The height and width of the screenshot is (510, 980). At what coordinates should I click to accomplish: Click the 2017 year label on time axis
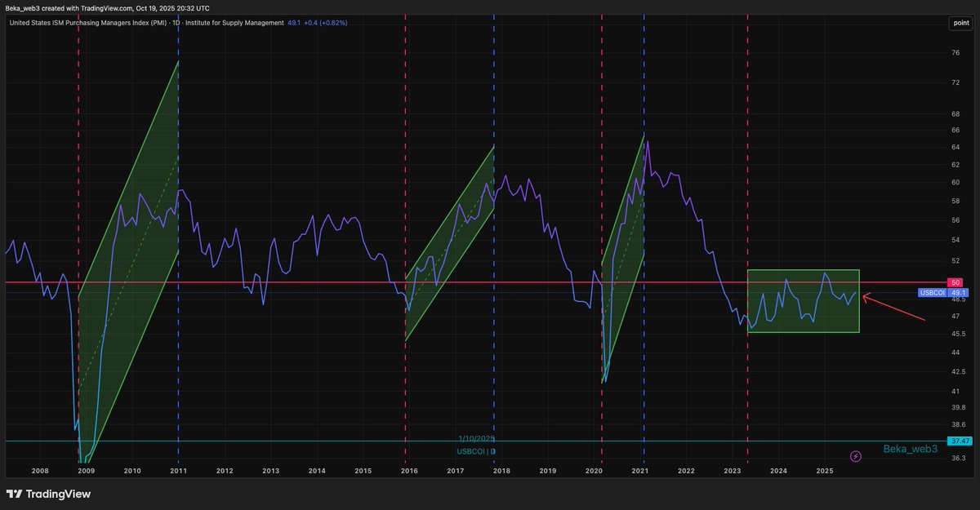pos(456,471)
